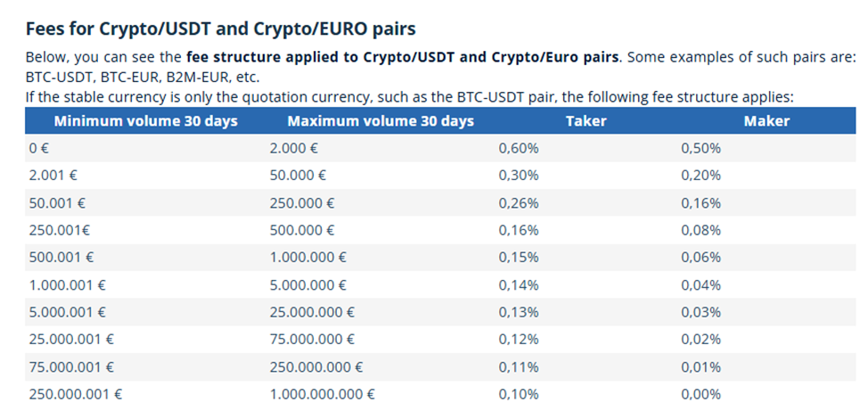The image size is (868, 411).
Task: Click the Minimum volume 30 days header
Action: coord(145,121)
